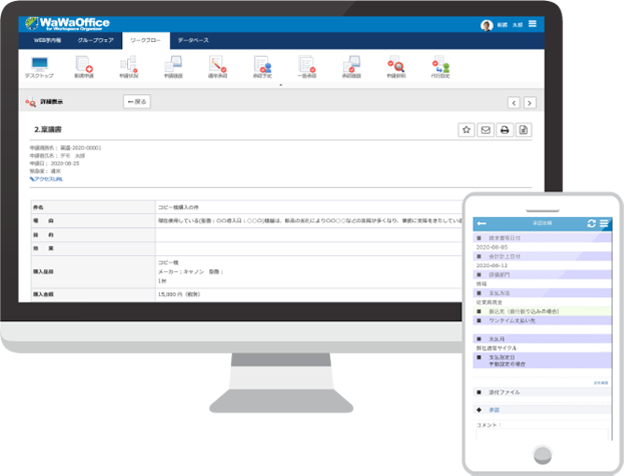Open the データベース tab

click(x=193, y=41)
